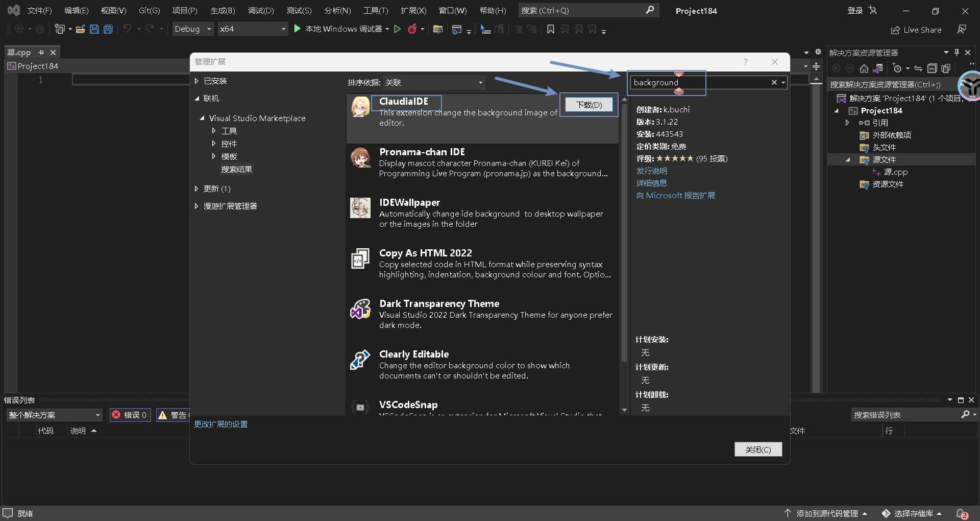Open the x64 platform dropdown

253,29
